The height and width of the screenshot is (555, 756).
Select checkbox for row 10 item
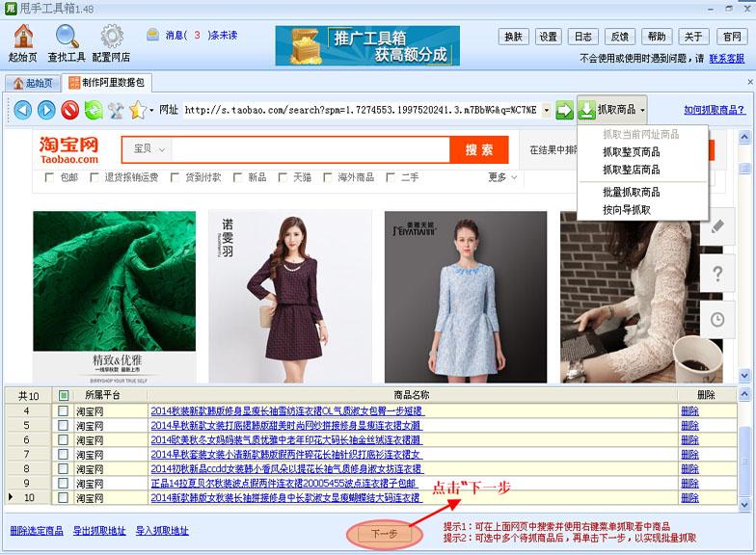click(x=63, y=498)
